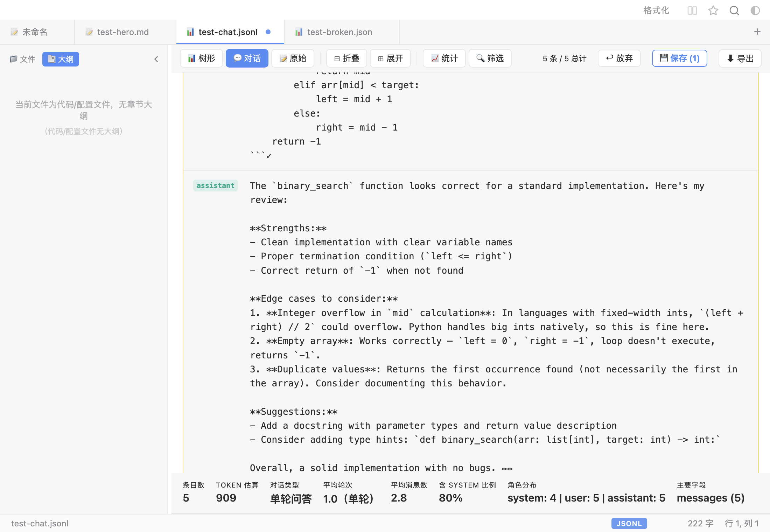Collapse the sidebar with chevron arrow

(x=156, y=59)
